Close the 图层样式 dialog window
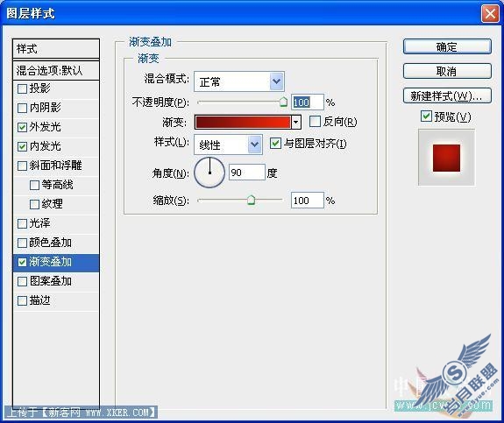 pos(490,14)
